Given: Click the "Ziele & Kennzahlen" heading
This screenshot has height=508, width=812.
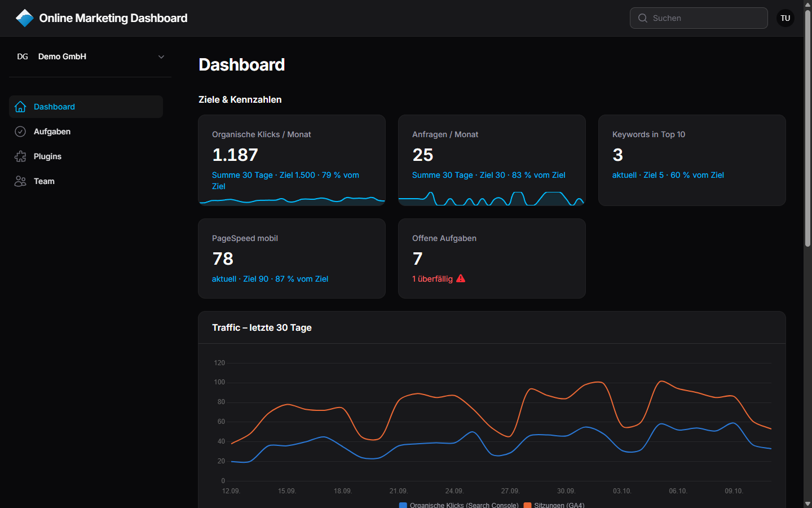Looking at the screenshot, I should coord(240,99).
